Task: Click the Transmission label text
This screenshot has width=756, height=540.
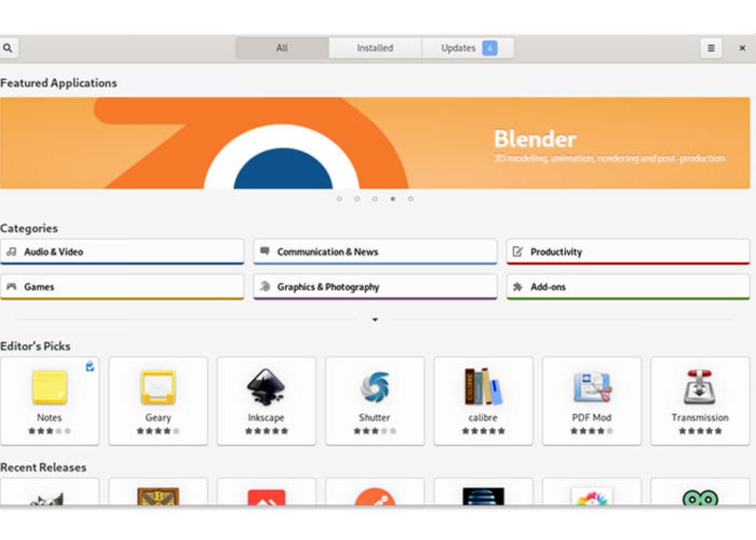Action: pyautogui.click(x=700, y=417)
